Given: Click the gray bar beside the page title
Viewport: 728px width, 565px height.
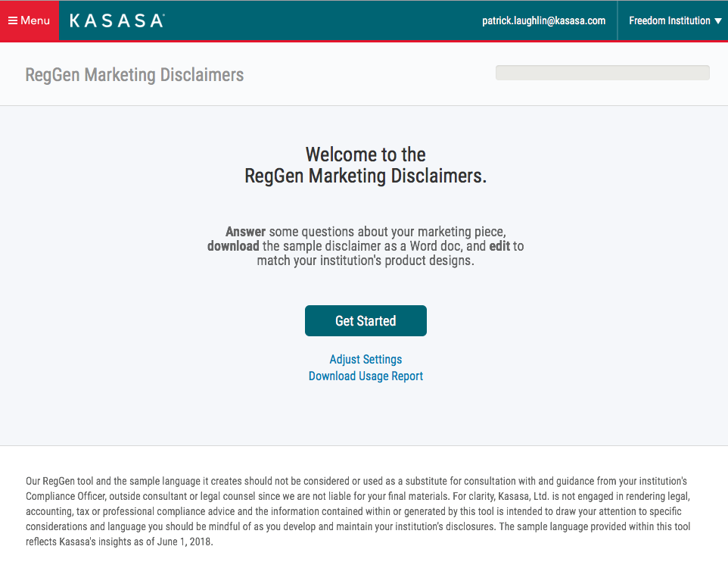Looking at the screenshot, I should click(x=602, y=73).
